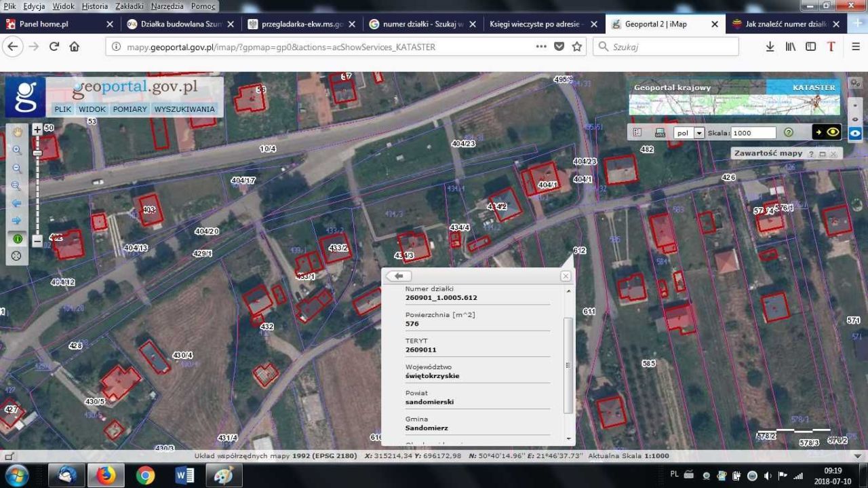Select the zoom out tool
The height and width of the screenshot is (488, 868).
pyautogui.click(x=18, y=168)
